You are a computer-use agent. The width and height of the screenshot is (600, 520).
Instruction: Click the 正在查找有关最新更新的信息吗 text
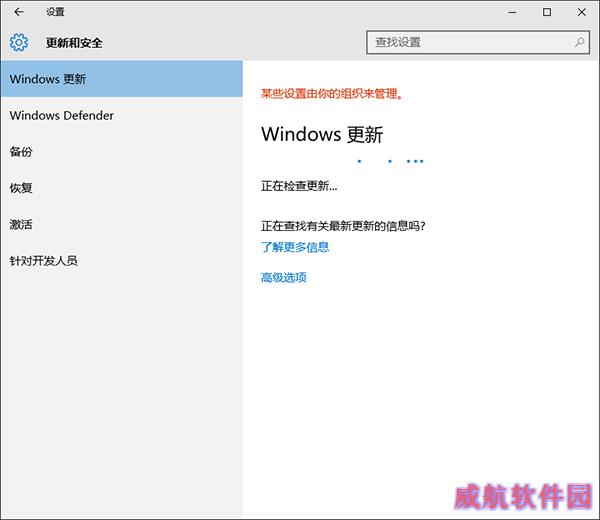click(343, 226)
